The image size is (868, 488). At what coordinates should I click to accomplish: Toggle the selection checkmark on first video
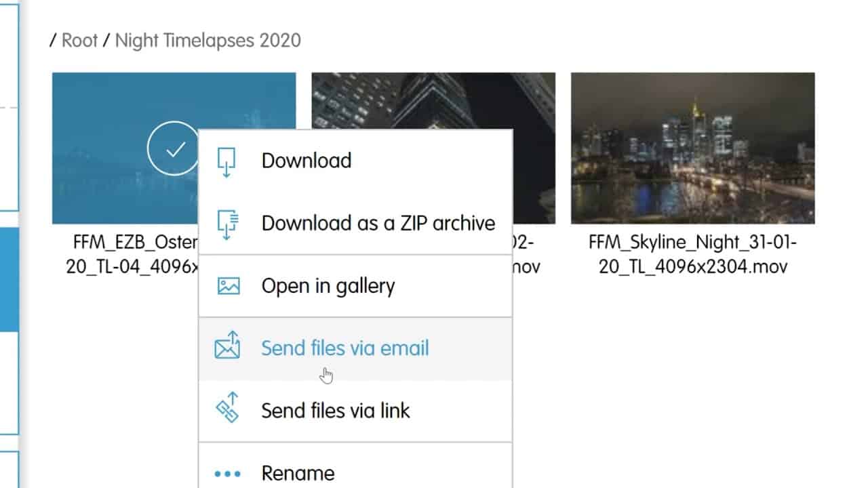(x=174, y=148)
